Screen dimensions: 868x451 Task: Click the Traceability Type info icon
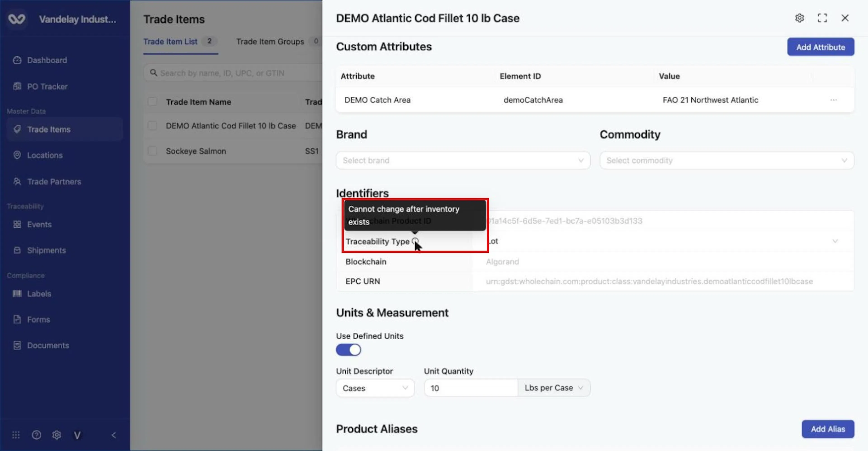point(415,241)
